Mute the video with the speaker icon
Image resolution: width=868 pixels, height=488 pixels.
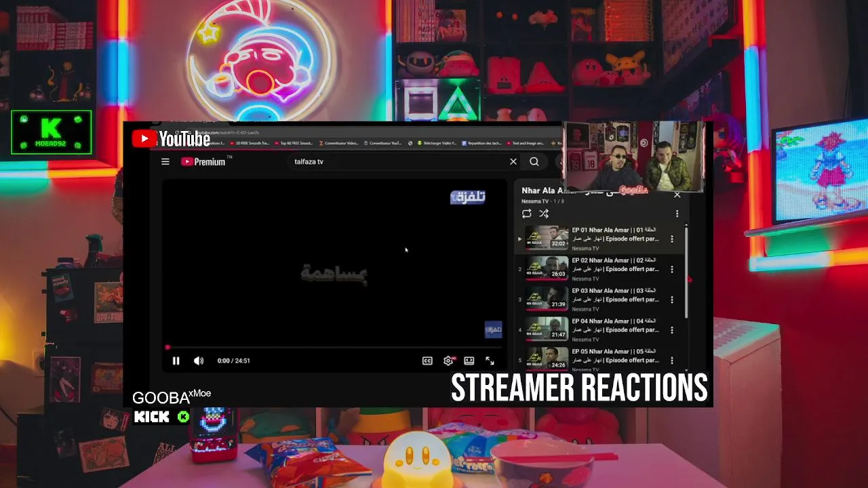(199, 361)
